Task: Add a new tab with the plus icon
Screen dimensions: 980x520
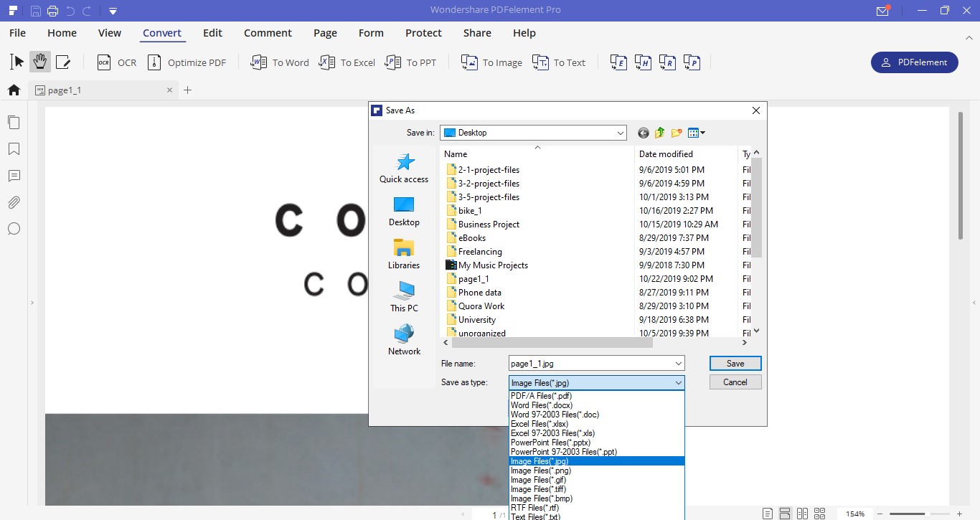Action: [x=188, y=90]
